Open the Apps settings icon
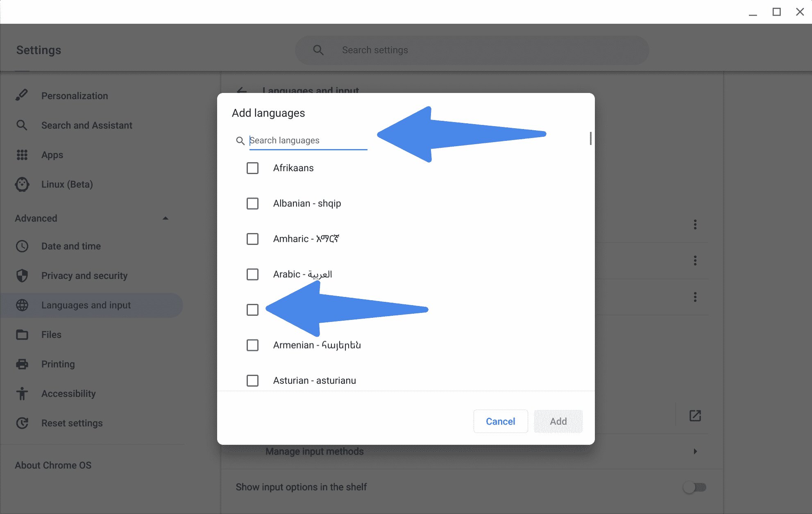812x514 pixels. tap(22, 154)
